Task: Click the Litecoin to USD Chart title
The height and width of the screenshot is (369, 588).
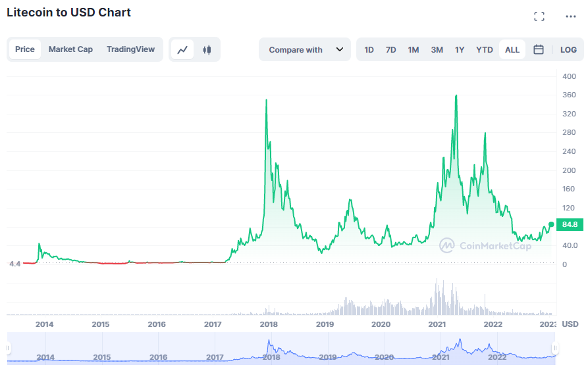Action: coord(68,12)
